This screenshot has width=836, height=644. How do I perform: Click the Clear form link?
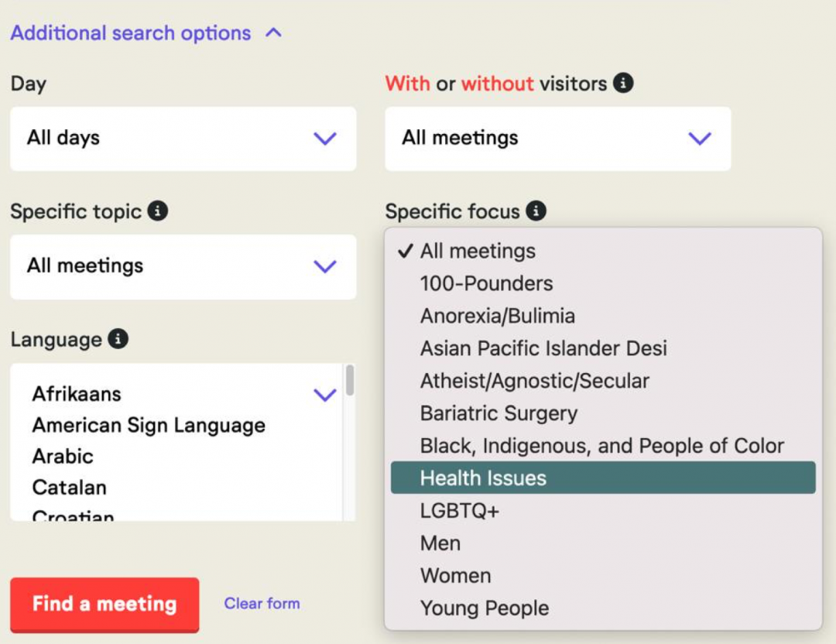[262, 604]
